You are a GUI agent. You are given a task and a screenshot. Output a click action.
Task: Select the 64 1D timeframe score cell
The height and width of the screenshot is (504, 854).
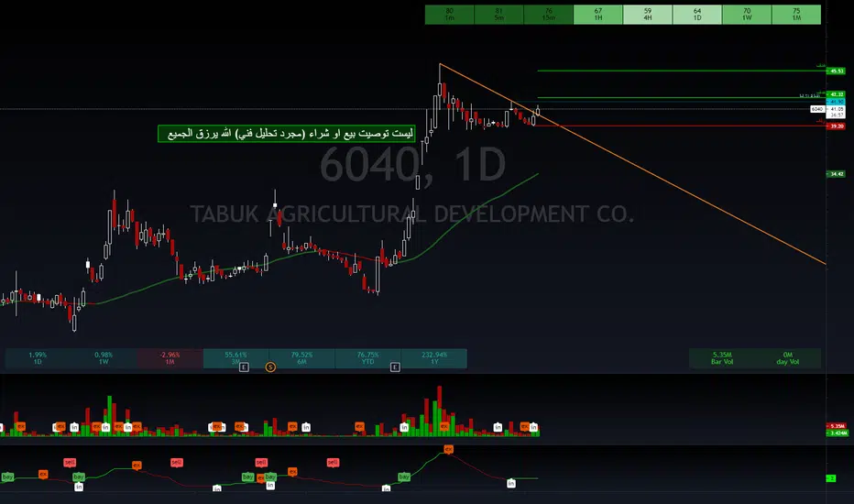(697, 15)
